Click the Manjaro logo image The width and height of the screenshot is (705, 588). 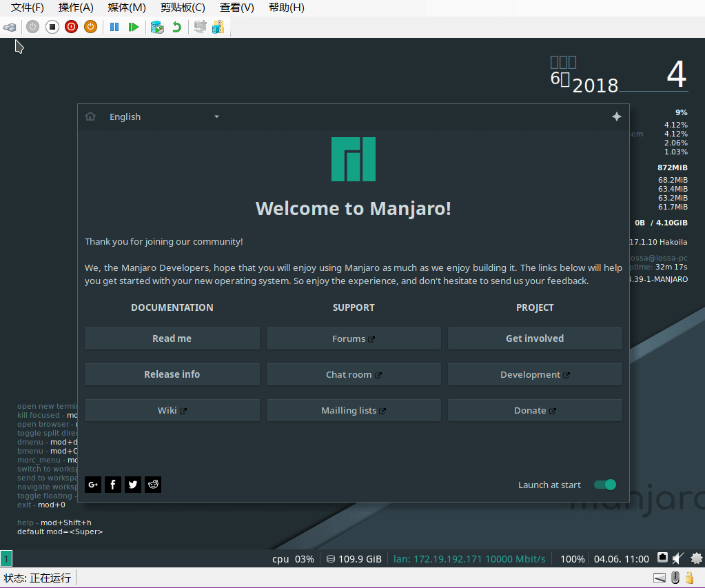pos(354,159)
